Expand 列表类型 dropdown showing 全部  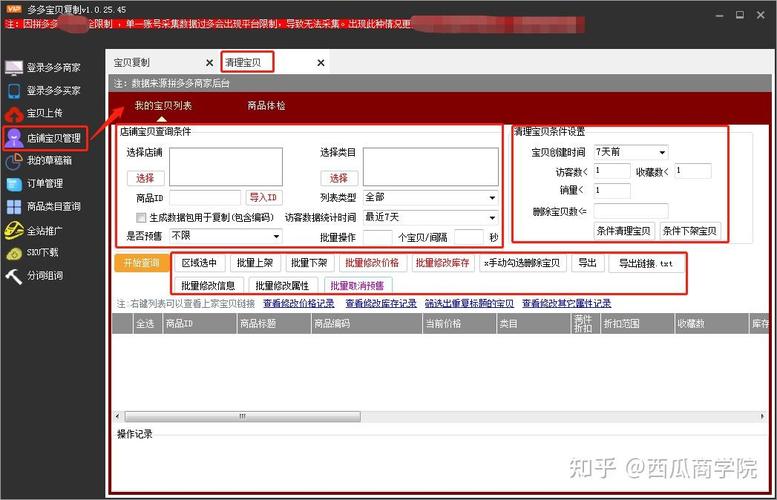pyautogui.click(x=431, y=197)
